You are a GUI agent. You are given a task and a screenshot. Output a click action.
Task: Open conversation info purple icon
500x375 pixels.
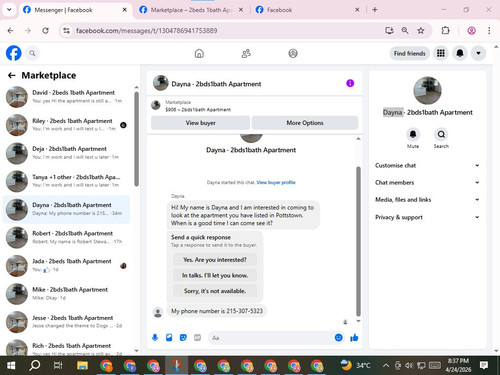coord(350,83)
